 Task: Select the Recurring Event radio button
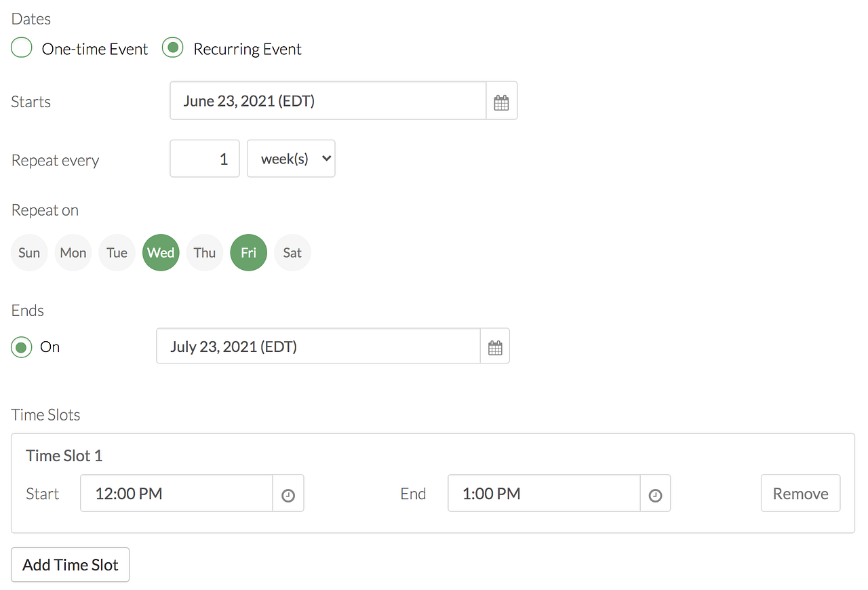[173, 49]
